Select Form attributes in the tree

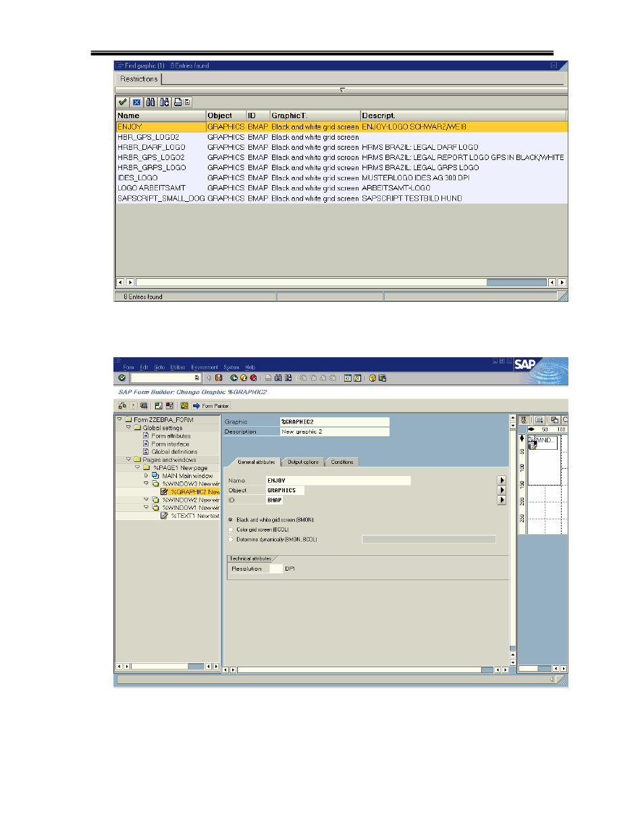click(x=171, y=436)
